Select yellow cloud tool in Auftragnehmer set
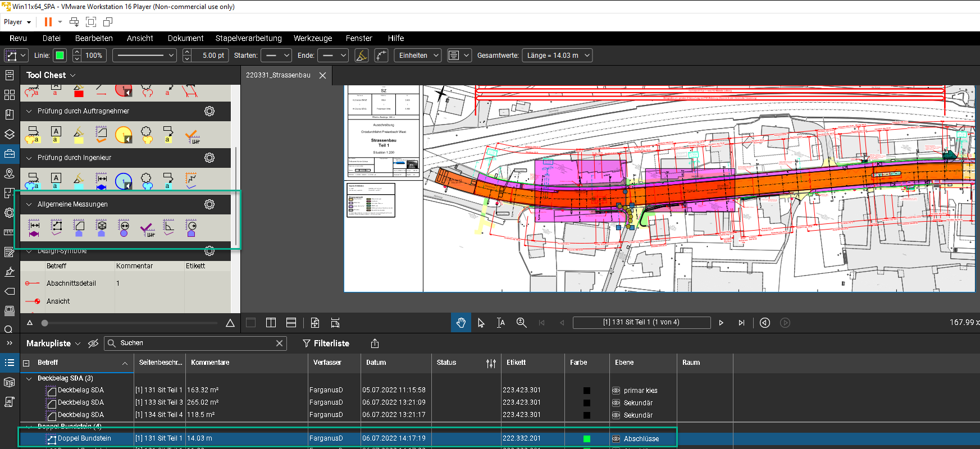The image size is (980, 449). [x=147, y=135]
